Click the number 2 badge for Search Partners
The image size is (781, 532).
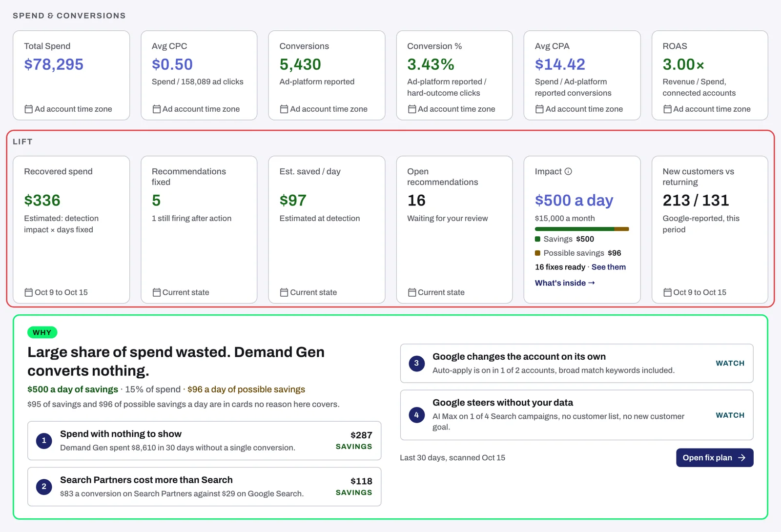tap(44, 487)
